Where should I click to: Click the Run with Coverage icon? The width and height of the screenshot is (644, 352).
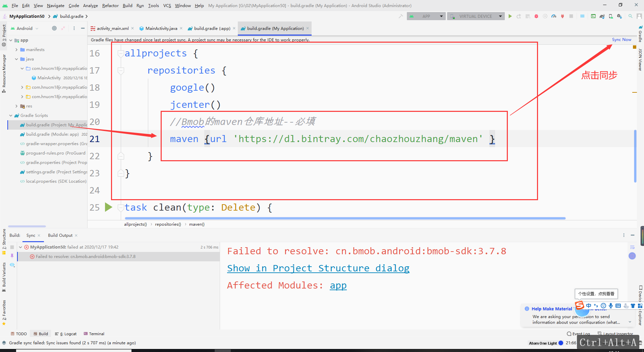point(545,16)
